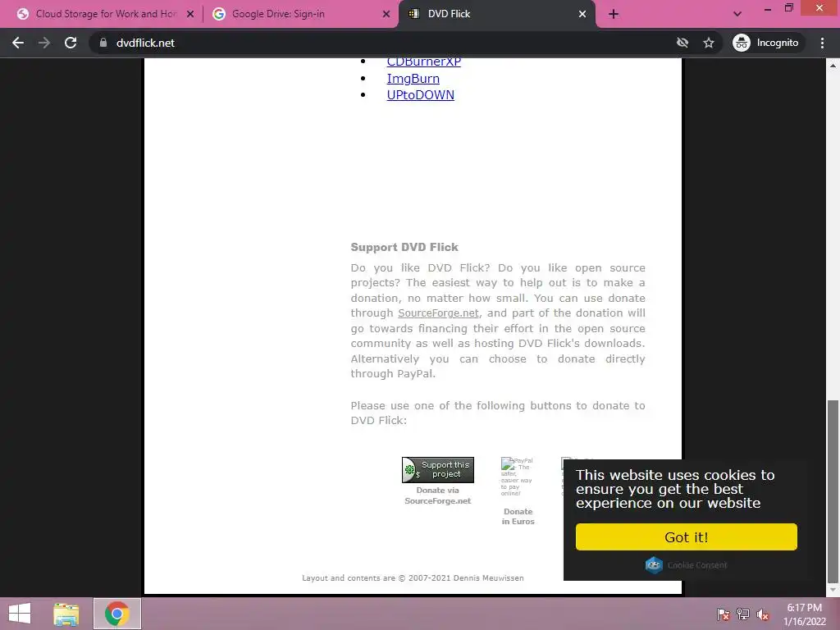
Task: Click the tracking-blocked eye icon in address bar
Action: 682,43
